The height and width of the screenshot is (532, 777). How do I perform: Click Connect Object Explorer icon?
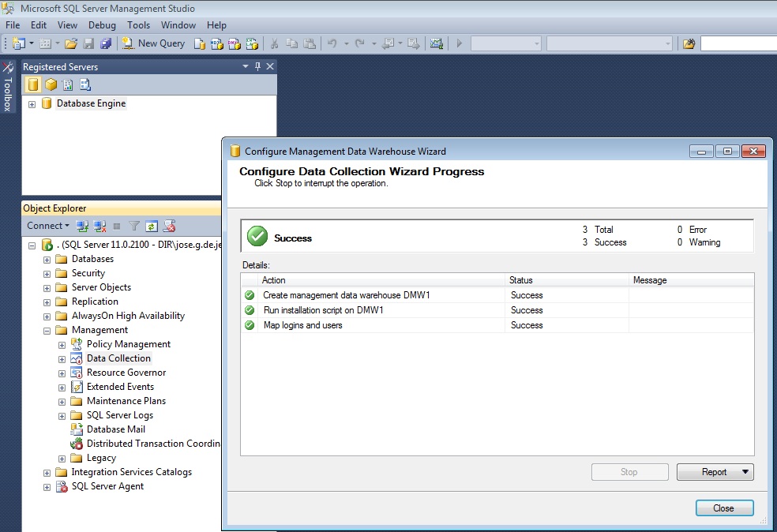[82, 227]
